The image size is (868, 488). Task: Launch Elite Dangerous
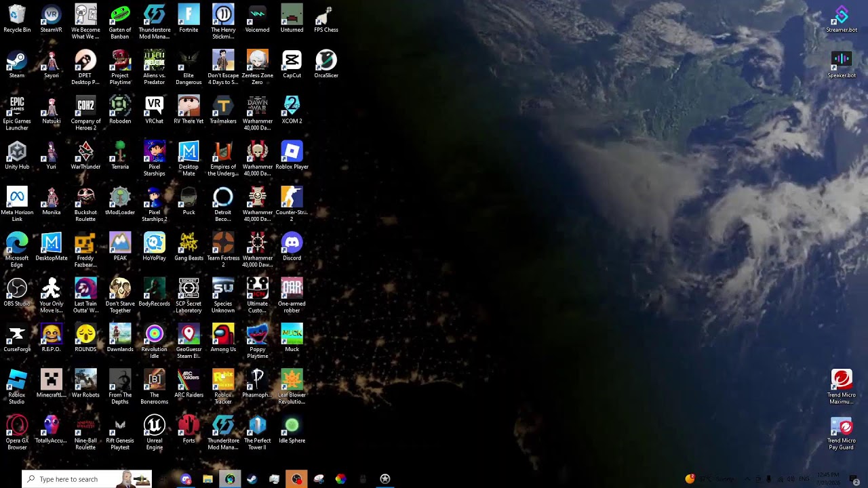point(189,67)
